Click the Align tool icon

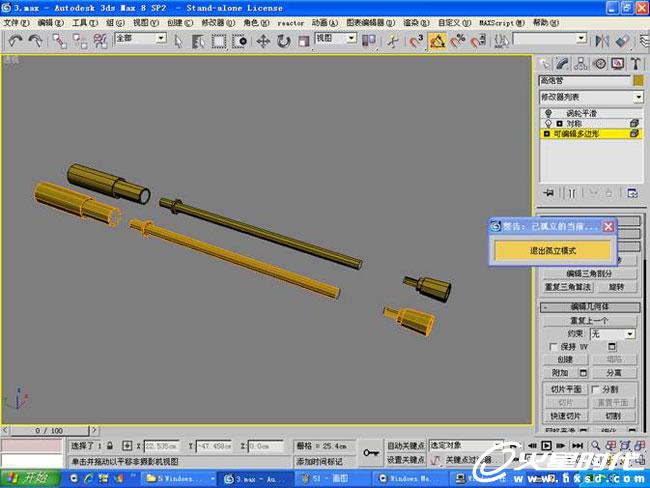pyautogui.click(x=622, y=41)
